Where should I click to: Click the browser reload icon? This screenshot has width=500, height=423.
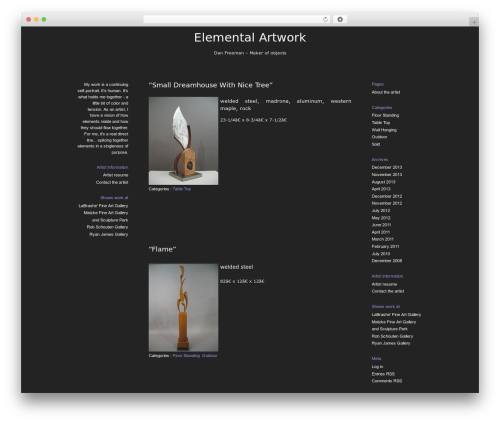click(x=325, y=19)
